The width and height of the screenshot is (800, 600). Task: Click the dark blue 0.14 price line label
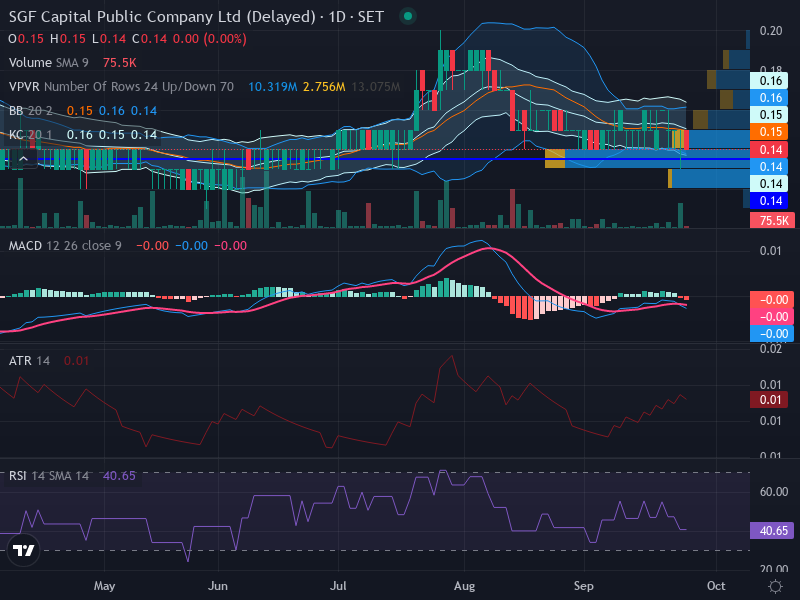coord(769,201)
